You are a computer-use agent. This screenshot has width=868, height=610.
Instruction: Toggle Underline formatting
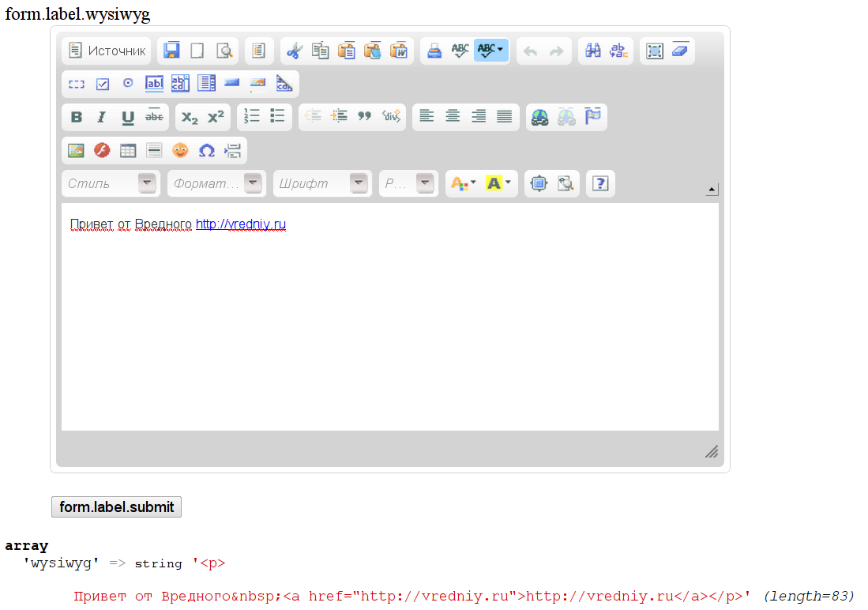(x=128, y=117)
